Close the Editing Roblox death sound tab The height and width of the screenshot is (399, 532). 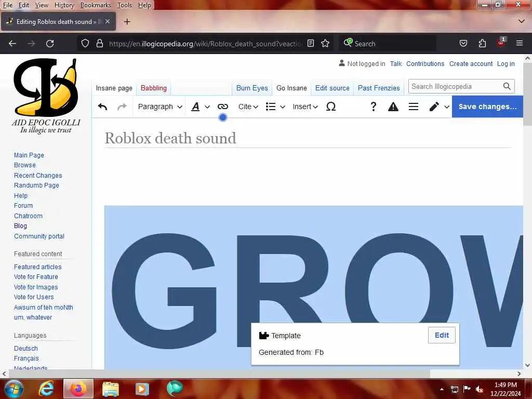[x=108, y=21]
